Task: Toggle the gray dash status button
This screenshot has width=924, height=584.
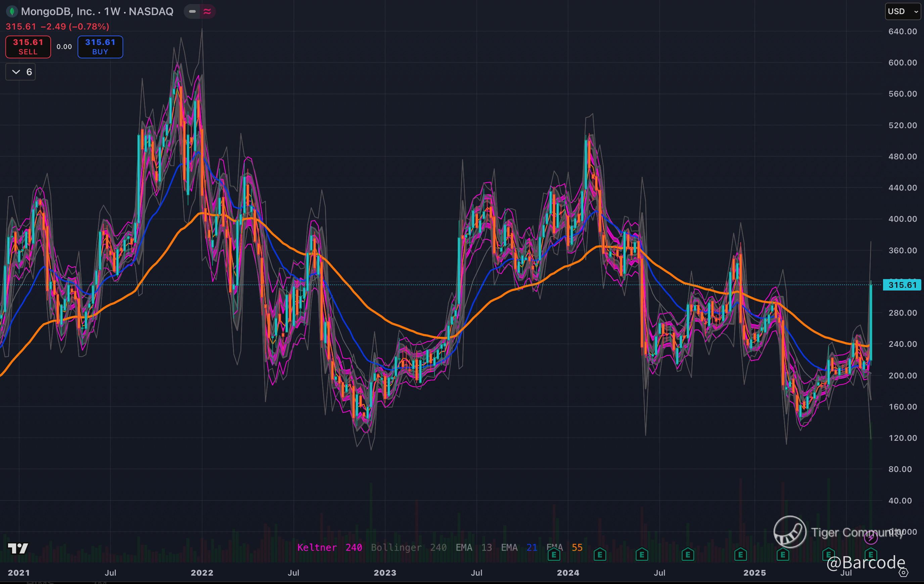Action: click(192, 11)
